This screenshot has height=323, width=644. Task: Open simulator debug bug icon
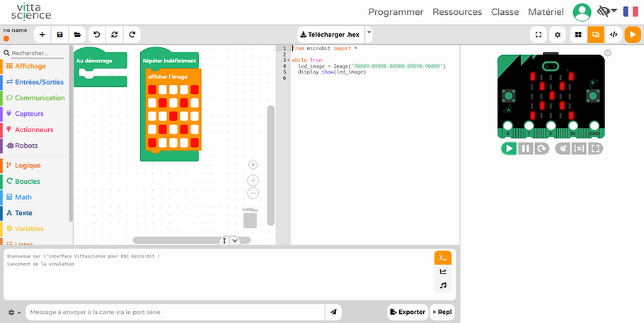coord(563,148)
